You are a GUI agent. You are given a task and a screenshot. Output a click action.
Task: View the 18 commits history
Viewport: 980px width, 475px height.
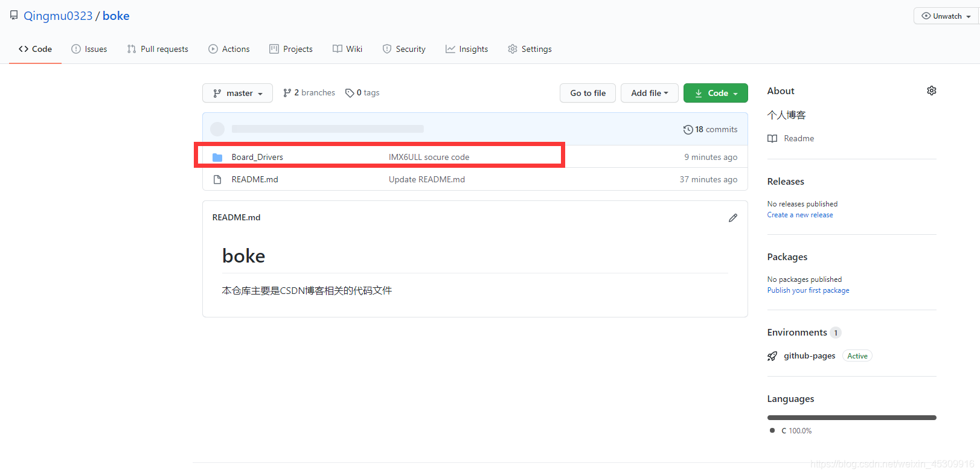point(710,129)
